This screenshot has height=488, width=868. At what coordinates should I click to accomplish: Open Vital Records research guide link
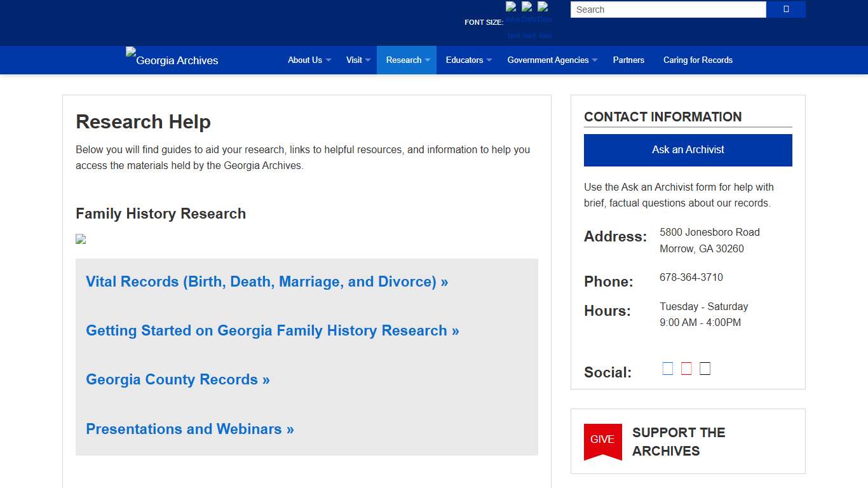point(266,281)
